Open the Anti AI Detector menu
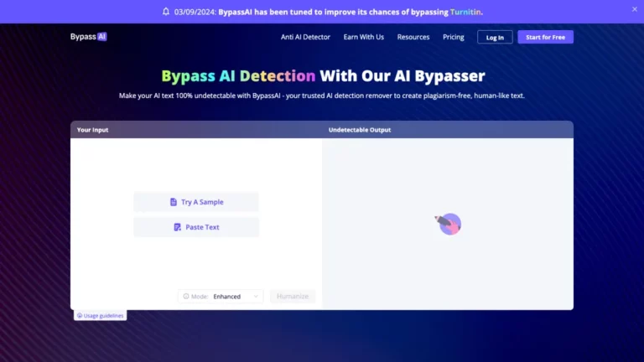644x362 pixels. (x=305, y=37)
